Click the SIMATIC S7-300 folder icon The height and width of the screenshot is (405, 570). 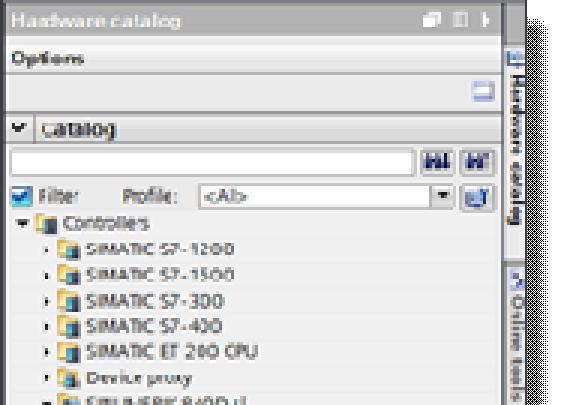[x=69, y=301]
